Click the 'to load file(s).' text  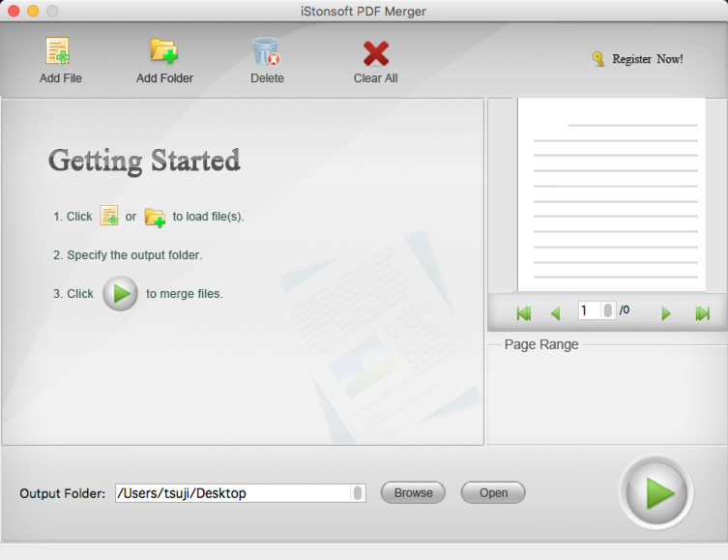(208, 217)
